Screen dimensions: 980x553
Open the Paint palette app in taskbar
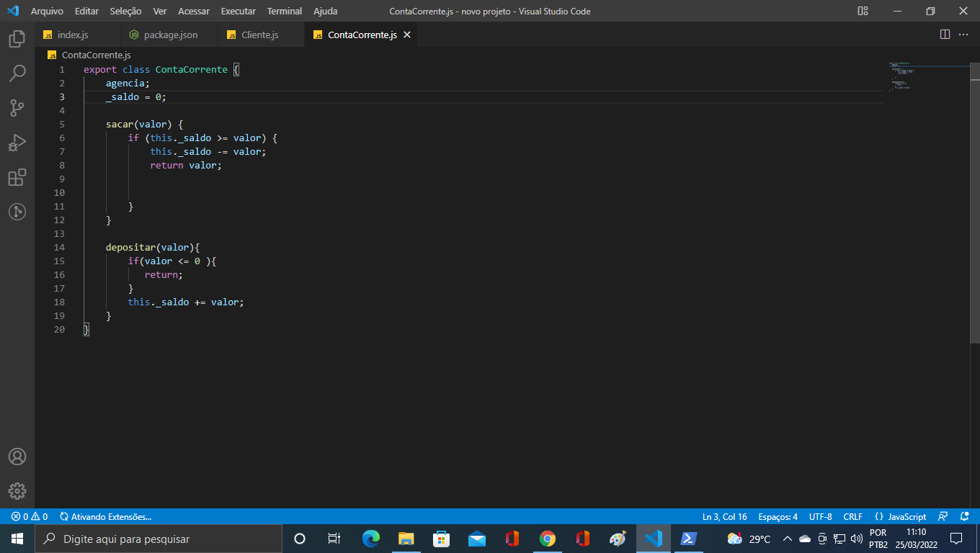618,539
